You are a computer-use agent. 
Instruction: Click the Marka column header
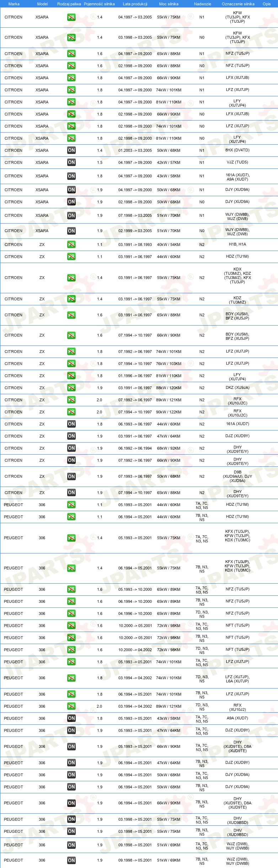coord(14,4)
